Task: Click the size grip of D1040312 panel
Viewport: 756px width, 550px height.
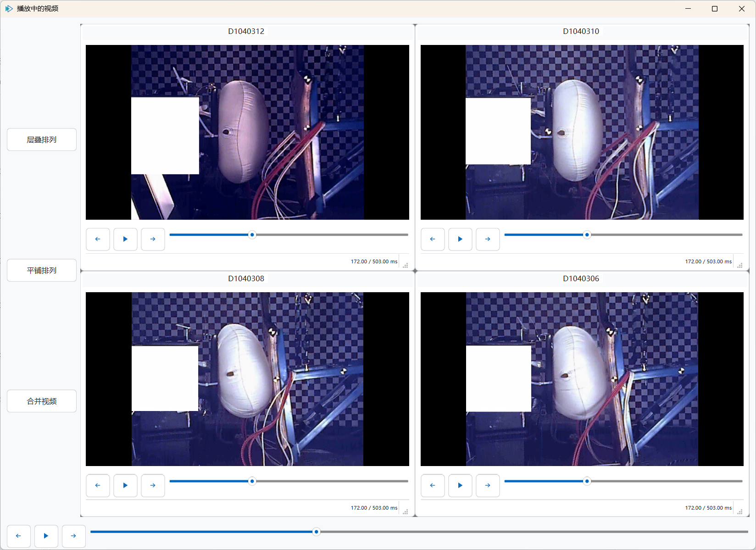Action: (406, 265)
